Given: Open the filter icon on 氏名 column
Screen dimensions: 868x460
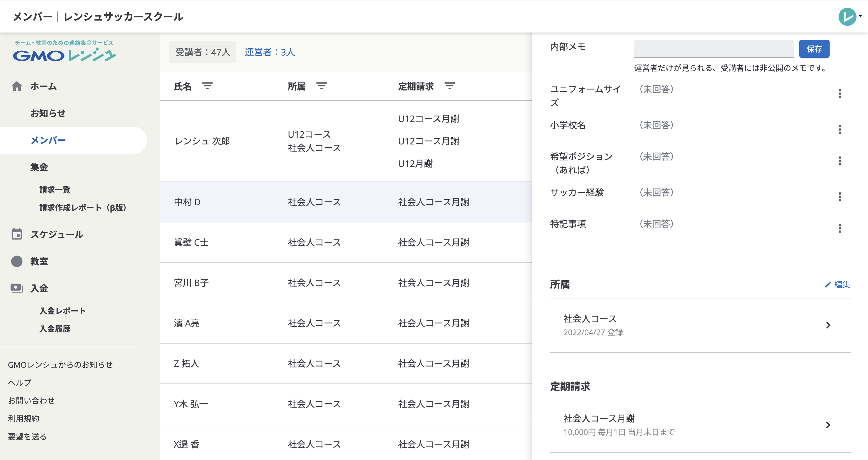Looking at the screenshot, I should click(x=208, y=86).
